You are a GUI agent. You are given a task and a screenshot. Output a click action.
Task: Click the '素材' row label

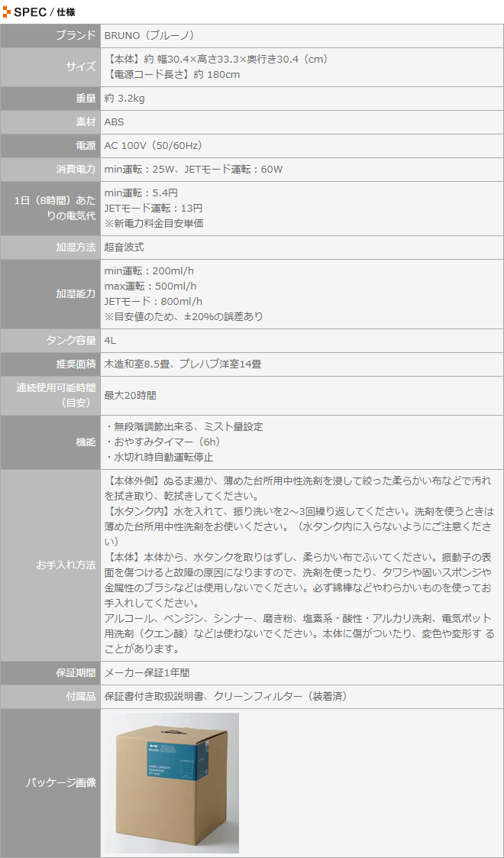coord(86,121)
